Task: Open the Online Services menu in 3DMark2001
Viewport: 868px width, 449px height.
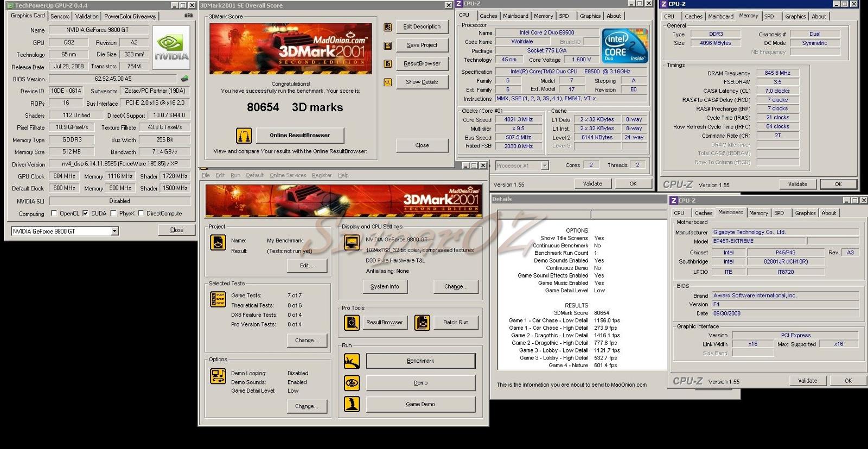Action: (x=288, y=175)
